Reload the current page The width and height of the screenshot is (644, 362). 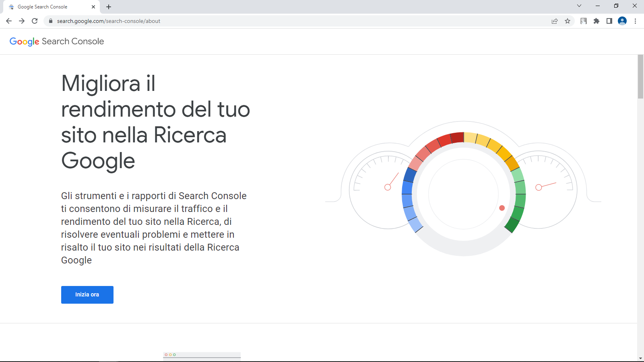(35, 21)
